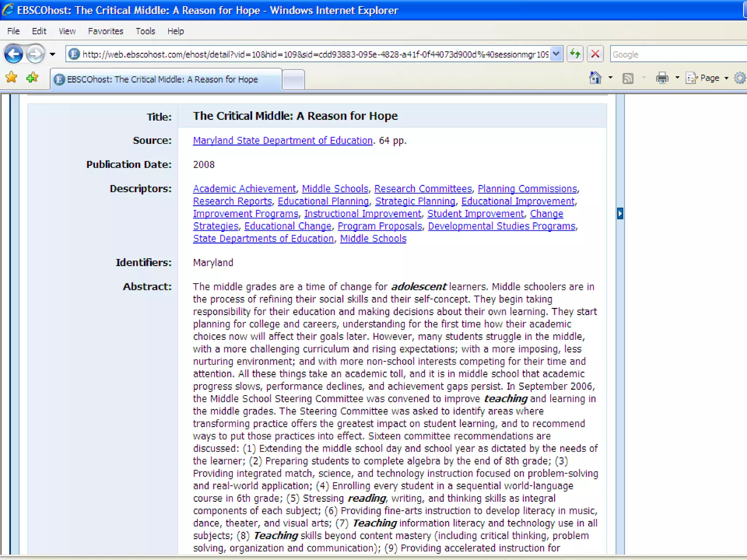This screenshot has width=747, height=560.
Task: Expand the side panel arrow
Action: click(x=620, y=213)
